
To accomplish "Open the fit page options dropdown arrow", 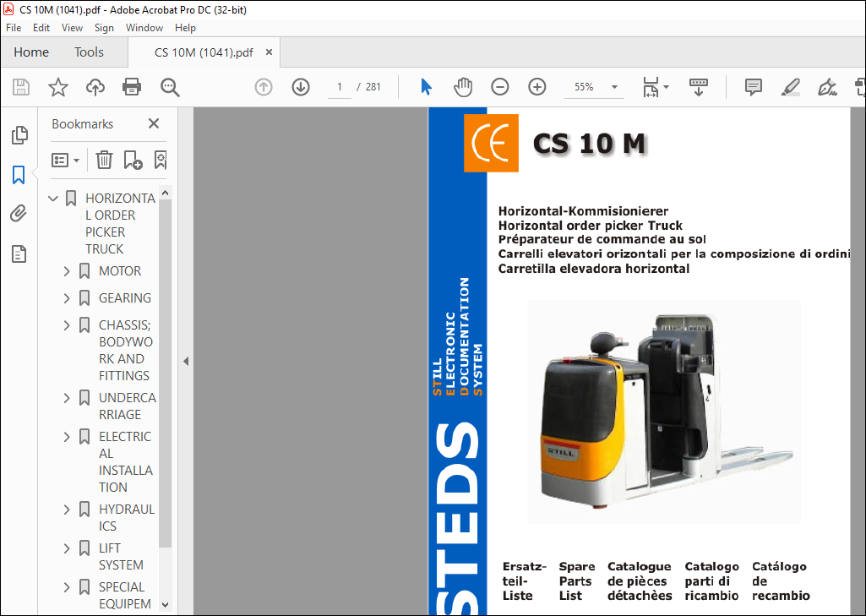I will [x=666, y=87].
